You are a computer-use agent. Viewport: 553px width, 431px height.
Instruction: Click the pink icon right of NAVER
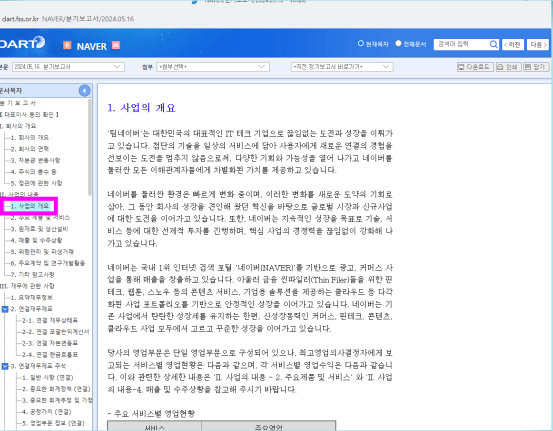pos(116,45)
